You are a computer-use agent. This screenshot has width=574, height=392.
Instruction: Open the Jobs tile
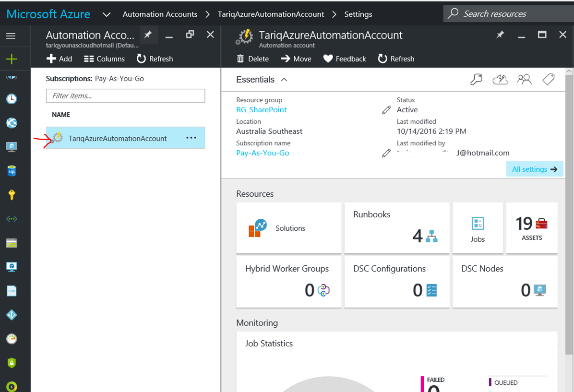point(478,227)
